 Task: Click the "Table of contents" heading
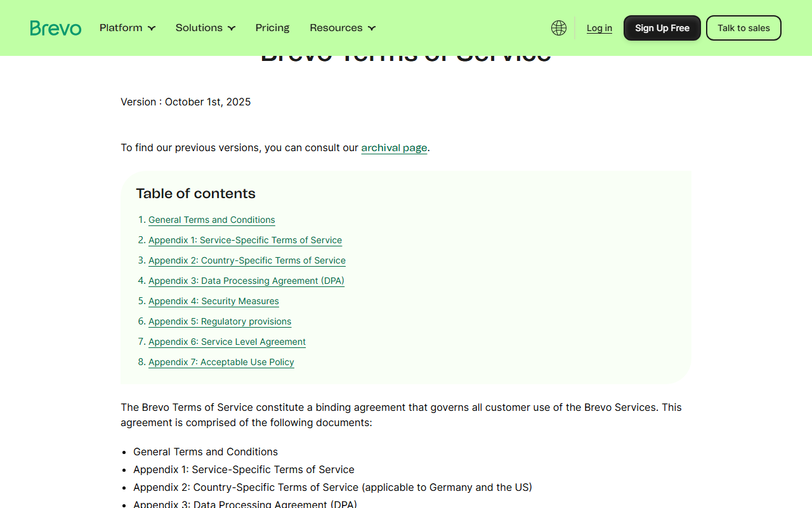click(x=196, y=194)
